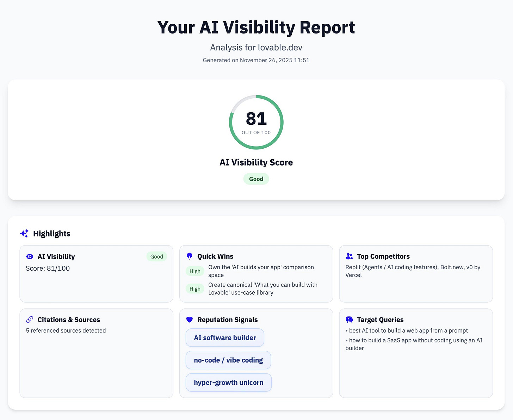
Task: Click the 'Quick Wins' card title
Action: click(215, 256)
